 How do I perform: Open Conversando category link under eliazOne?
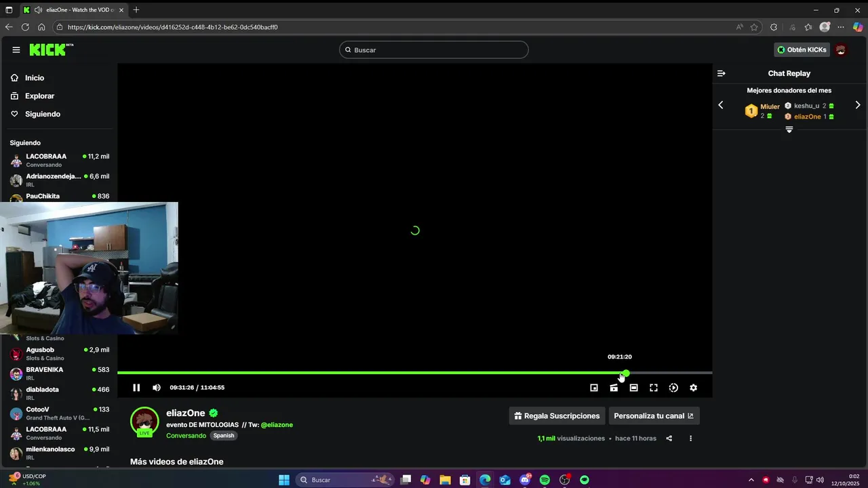click(186, 436)
